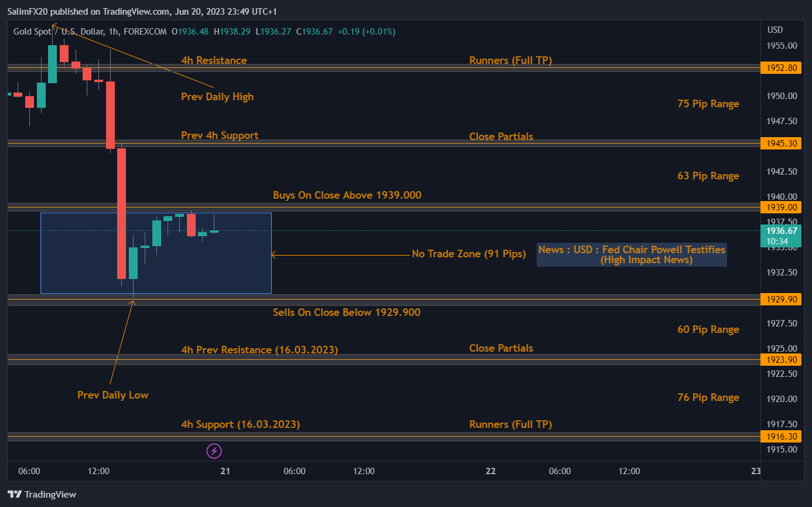Click upper 'Runners (Full TP)' near 1952.80
This screenshot has width=812, height=507.
510,60
